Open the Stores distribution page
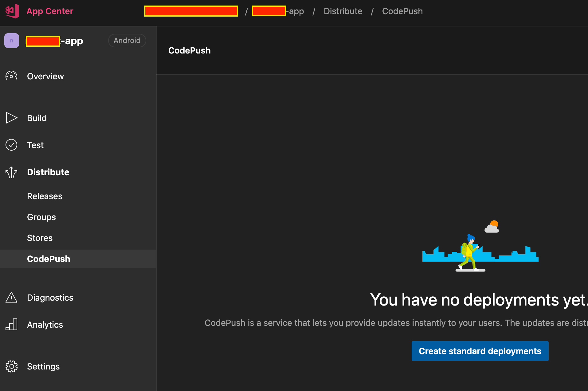The height and width of the screenshot is (391, 588). tap(40, 238)
